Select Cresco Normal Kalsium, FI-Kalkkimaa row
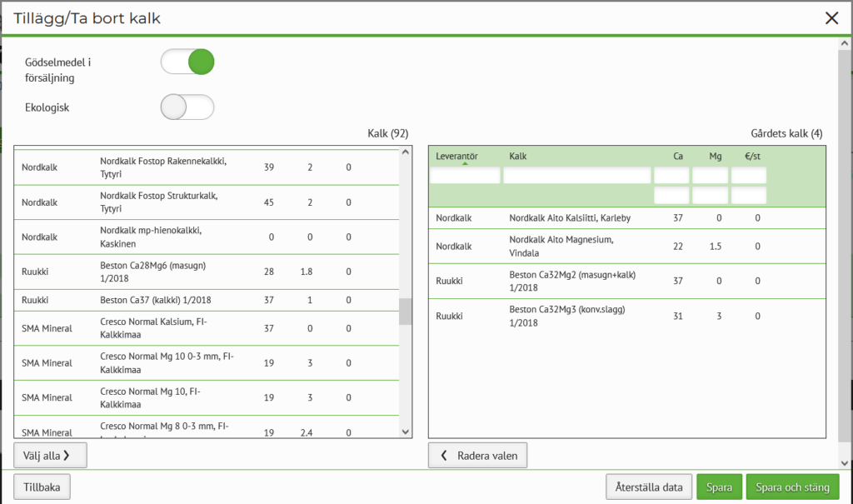Screen dimensions: 853x504 click(x=207, y=328)
